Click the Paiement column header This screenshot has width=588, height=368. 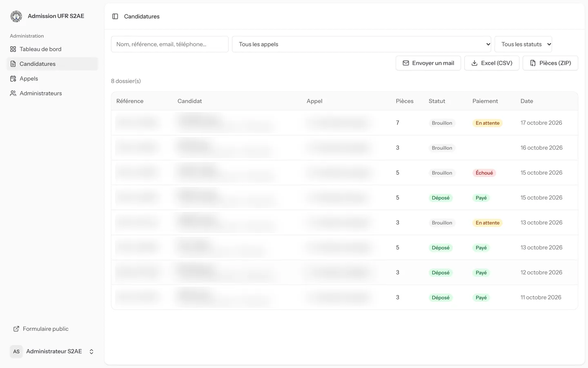[485, 101]
